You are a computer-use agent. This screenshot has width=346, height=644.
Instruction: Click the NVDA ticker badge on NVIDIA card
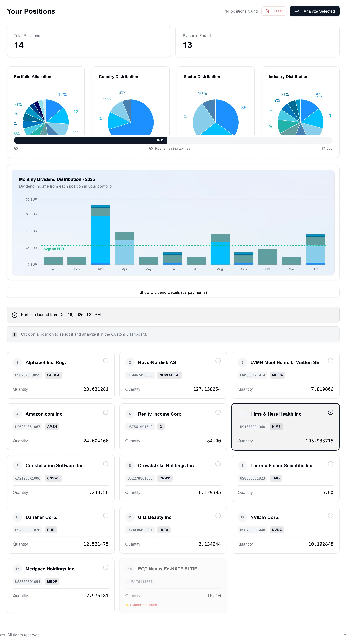277,530
